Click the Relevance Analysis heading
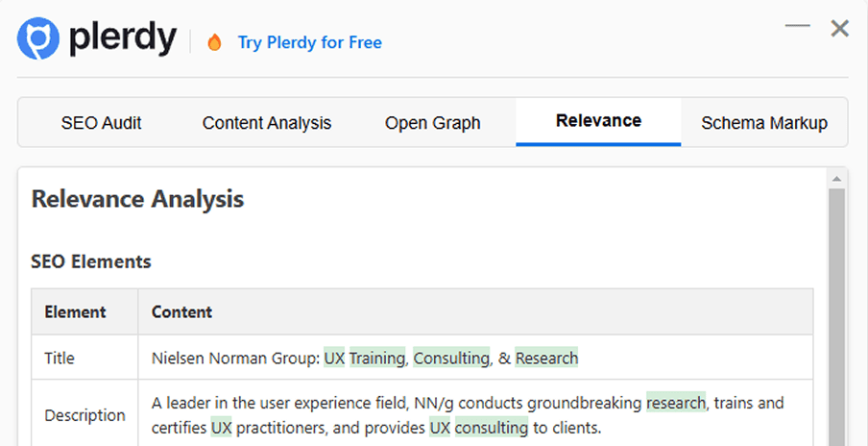Image resolution: width=868 pixels, height=446 pixels. coord(137,199)
